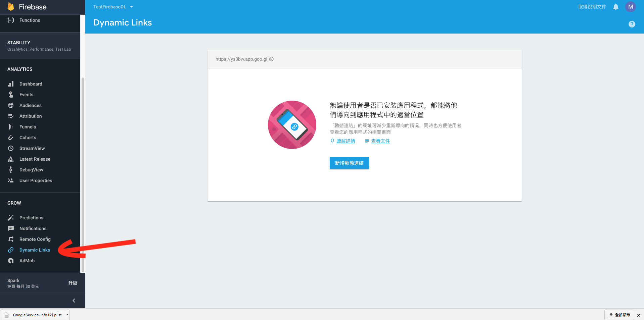The width and height of the screenshot is (644, 320).
Task: Click the AdMob icon
Action: 11,261
